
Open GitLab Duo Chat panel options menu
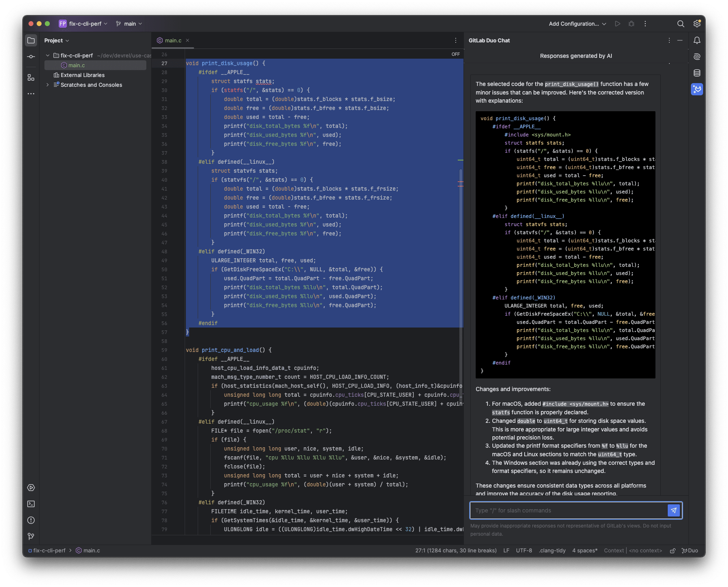pos(669,40)
